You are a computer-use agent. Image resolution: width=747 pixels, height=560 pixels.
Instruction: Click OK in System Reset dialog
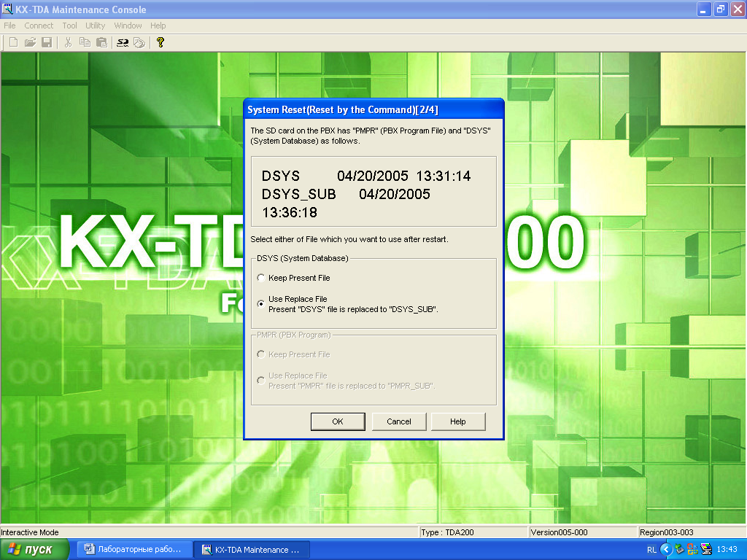(338, 421)
